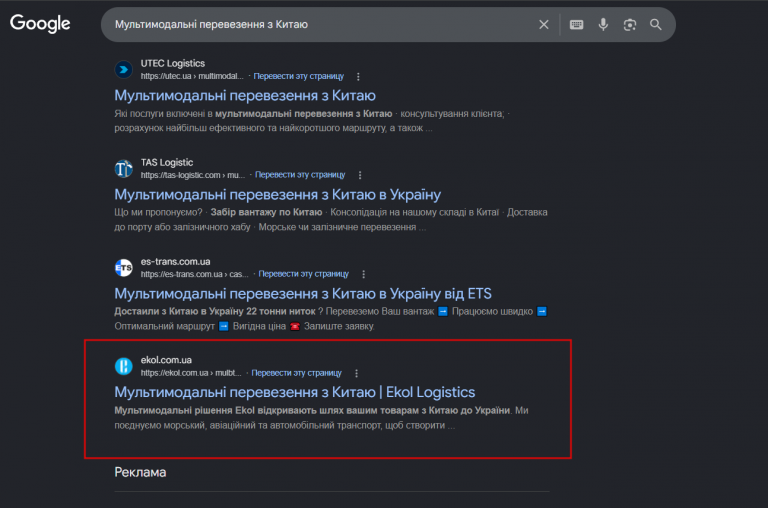
Task: Start voice search with microphone icon
Action: (x=603, y=24)
